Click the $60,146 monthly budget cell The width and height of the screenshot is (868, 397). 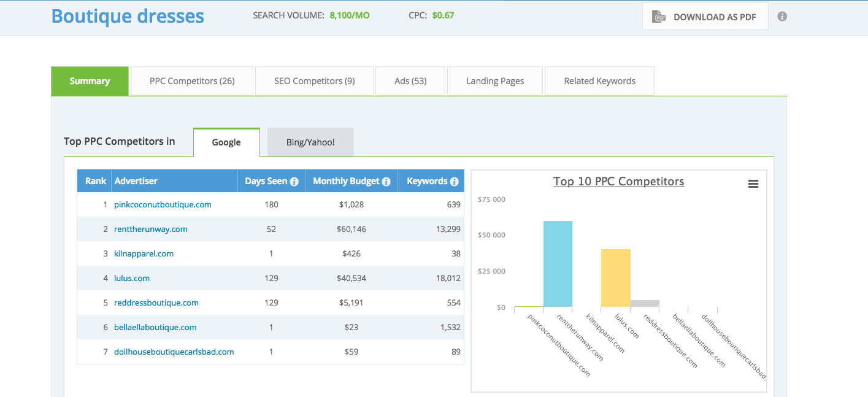[x=351, y=229]
